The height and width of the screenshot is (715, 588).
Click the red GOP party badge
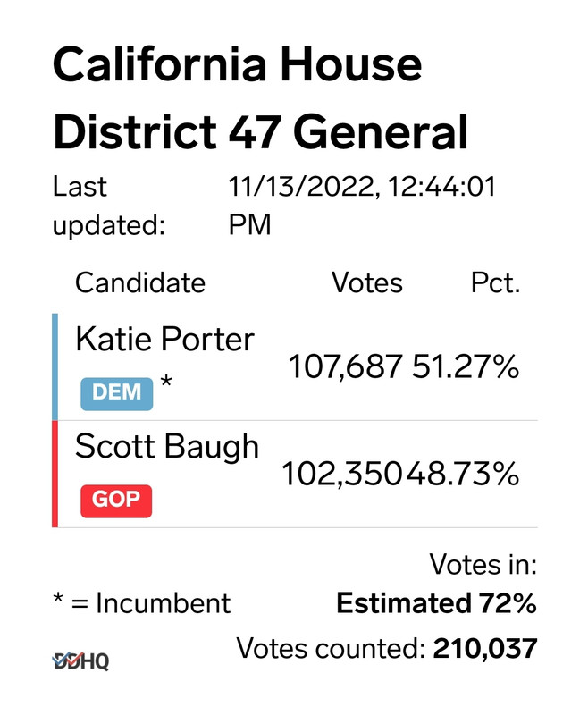116,500
